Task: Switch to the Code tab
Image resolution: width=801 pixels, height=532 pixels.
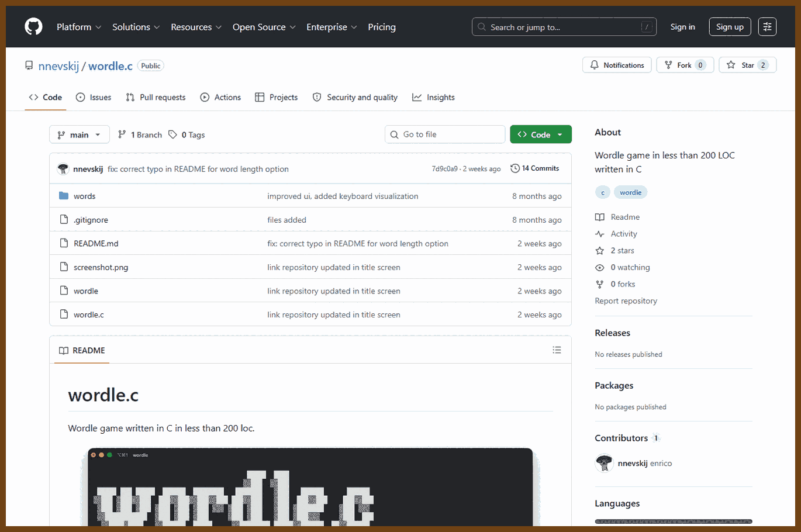Action: (x=46, y=97)
